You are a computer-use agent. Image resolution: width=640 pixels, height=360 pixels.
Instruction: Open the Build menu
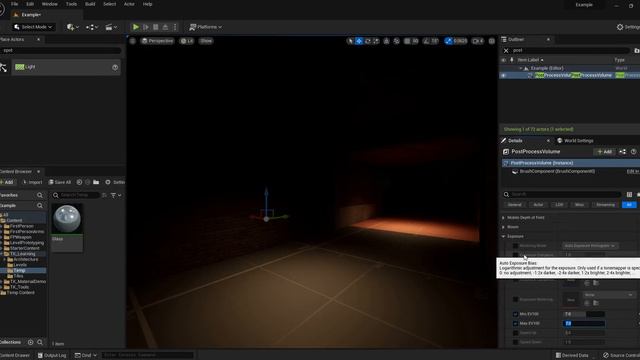[x=90, y=4]
